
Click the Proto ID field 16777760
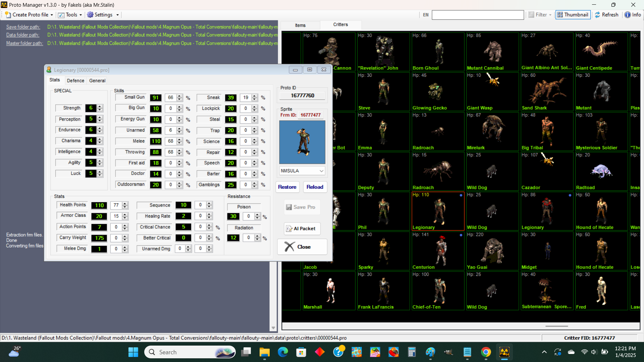(302, 96)
